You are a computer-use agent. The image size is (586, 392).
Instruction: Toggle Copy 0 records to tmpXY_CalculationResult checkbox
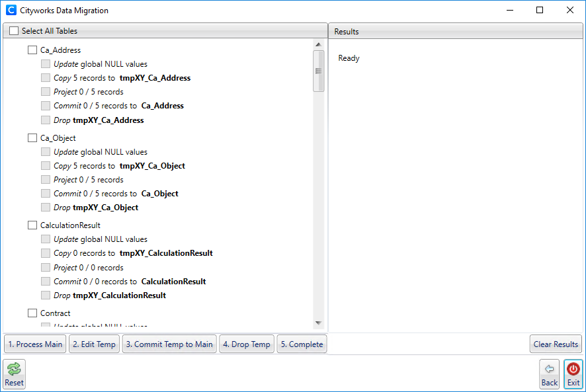pos(46,253)
